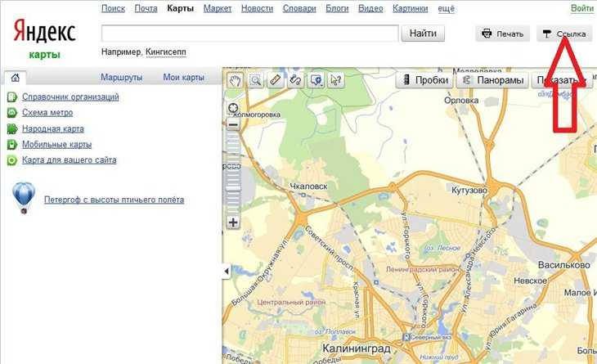Image resolution: width=597 pixels, height=364 pixels.
Task: Click the zoom level slider handle
Action: point(233,187)
